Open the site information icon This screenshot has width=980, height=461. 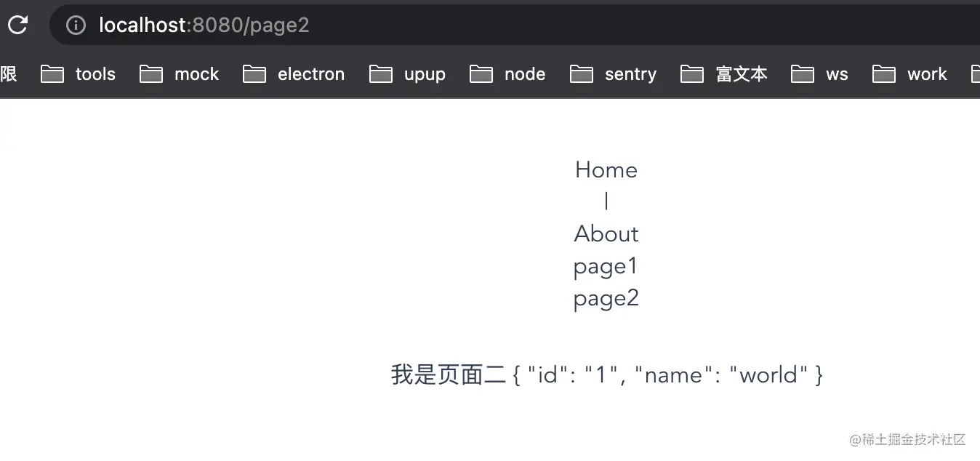76,25
